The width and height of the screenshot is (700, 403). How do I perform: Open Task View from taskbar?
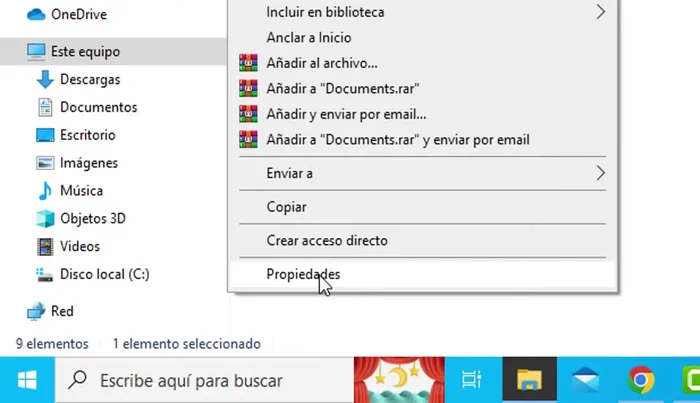471,380
